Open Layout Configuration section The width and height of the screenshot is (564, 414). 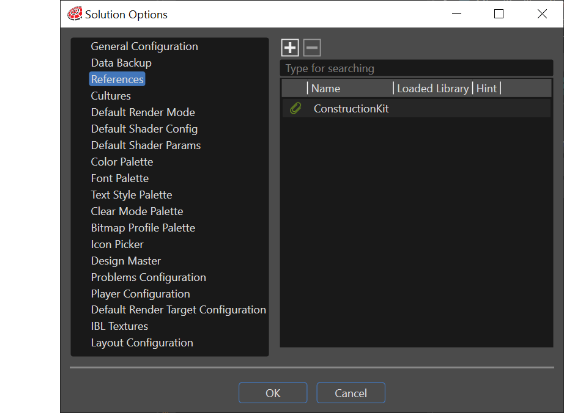coord(142,343)
